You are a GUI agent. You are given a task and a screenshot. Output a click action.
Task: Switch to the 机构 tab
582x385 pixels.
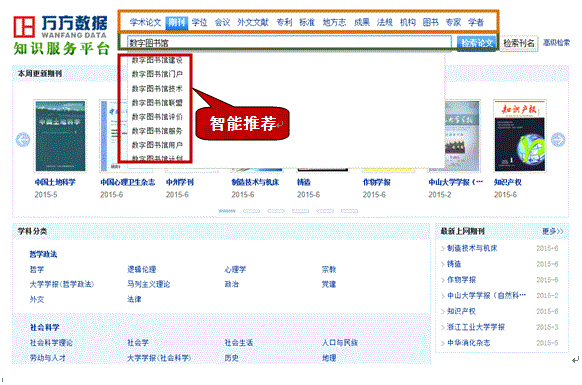click(x=408, y=23)
